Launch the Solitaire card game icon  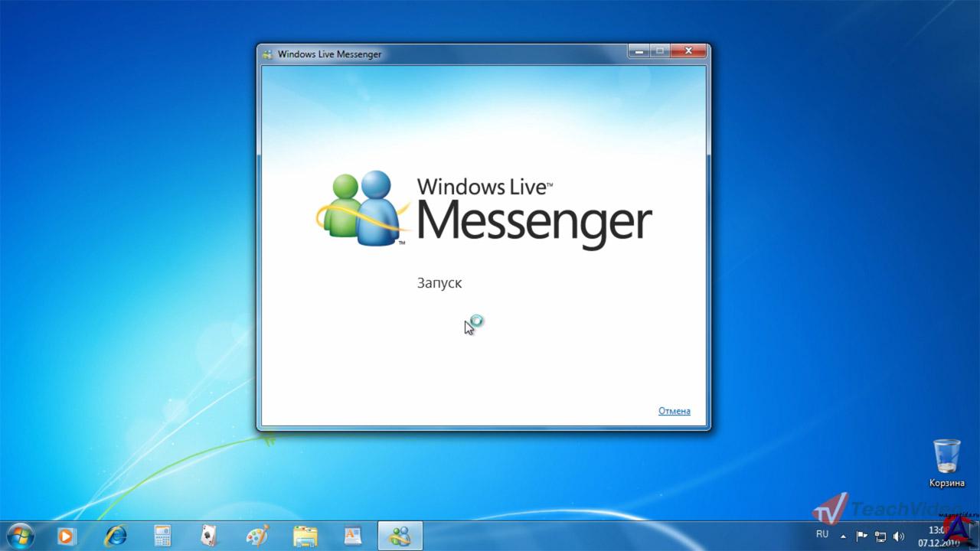[209, 535]
